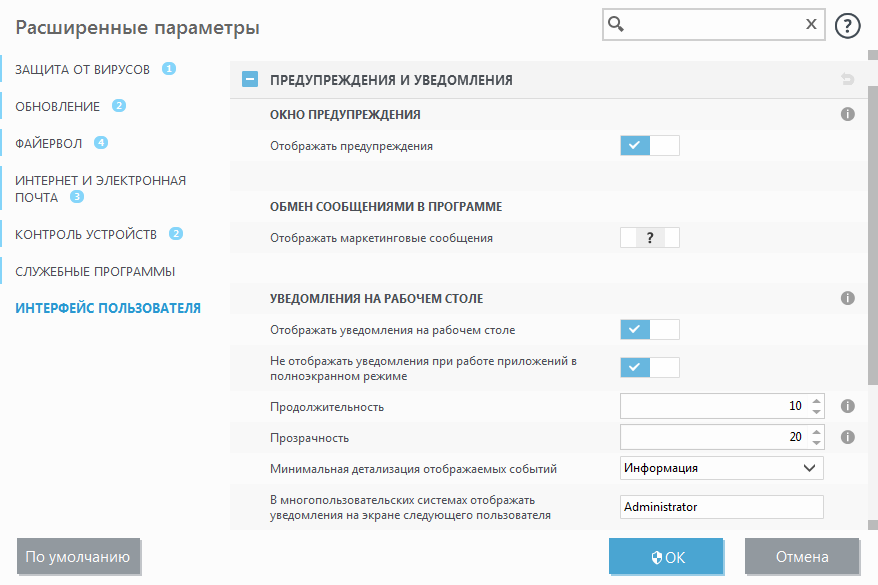This screenshot has height=585, width=878.
Task: Open Защита от вирусов section
Action: [83, 69]
